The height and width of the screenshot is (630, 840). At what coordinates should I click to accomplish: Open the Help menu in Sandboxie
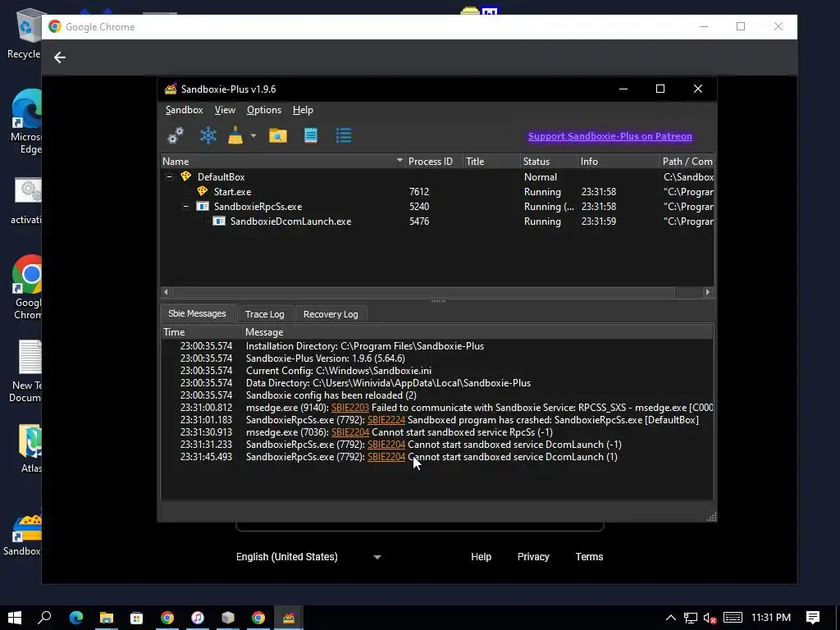[x=303, y=110]
